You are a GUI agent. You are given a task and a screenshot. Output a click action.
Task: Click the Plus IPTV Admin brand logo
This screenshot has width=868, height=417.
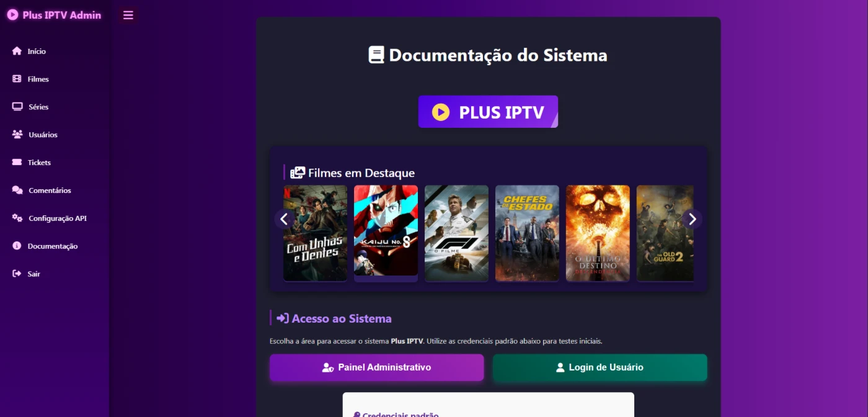tap(54, 15)
